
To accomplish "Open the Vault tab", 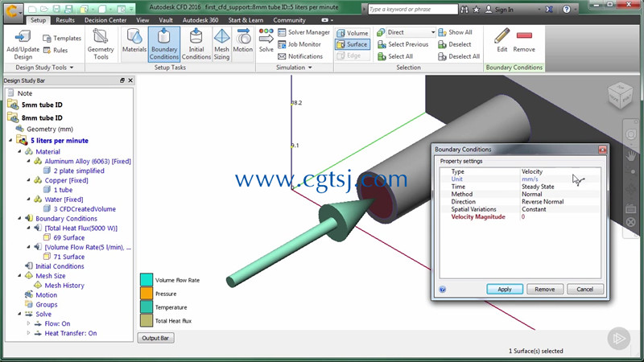I will point(166,20).
